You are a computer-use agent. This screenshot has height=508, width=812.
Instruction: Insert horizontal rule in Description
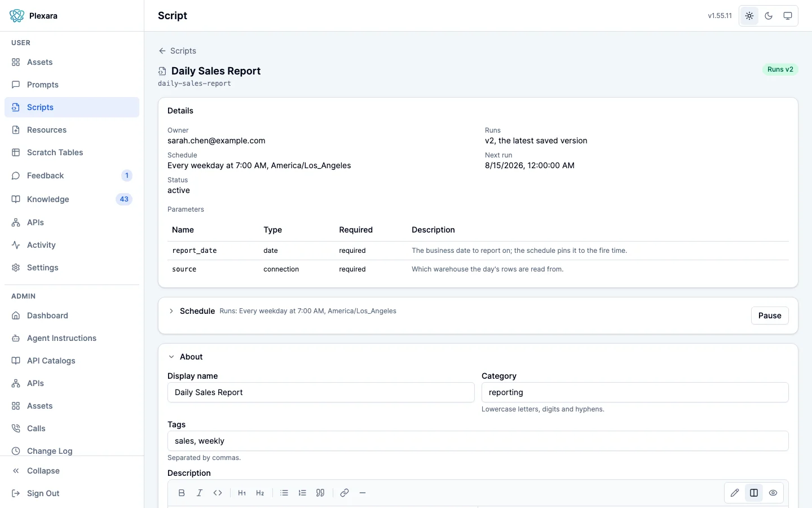pyautogui.click(x=363, y=493)
